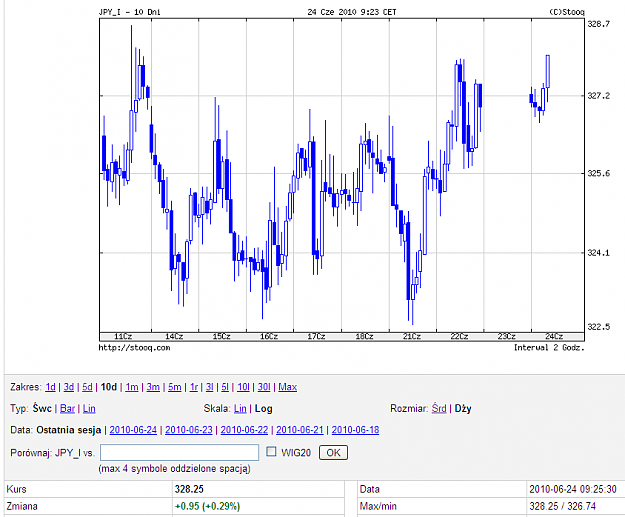Click the Kurs value 328.25

pos(189,489)
